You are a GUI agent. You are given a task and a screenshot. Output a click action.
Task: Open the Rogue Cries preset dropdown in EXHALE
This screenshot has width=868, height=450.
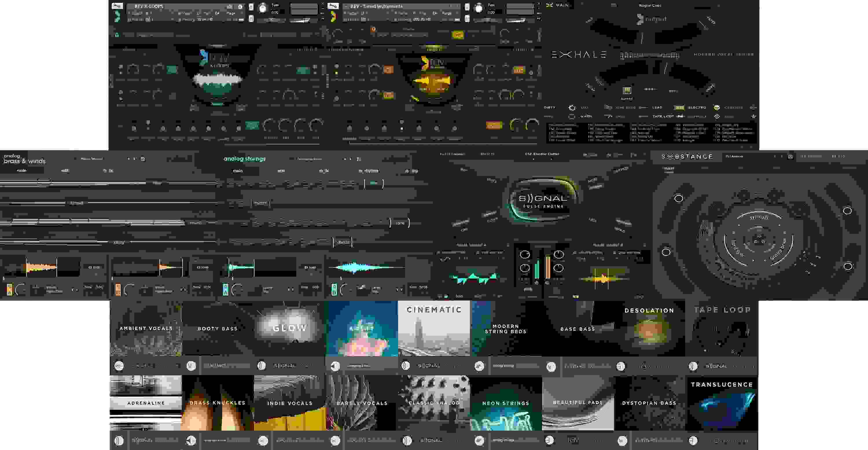(x=650, y=5)
